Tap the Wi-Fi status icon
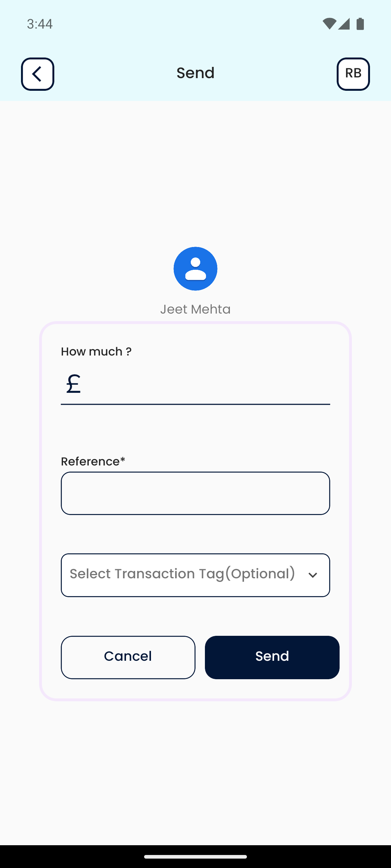The height and width of the screenshot is (868, 391). tap(329, 24)
